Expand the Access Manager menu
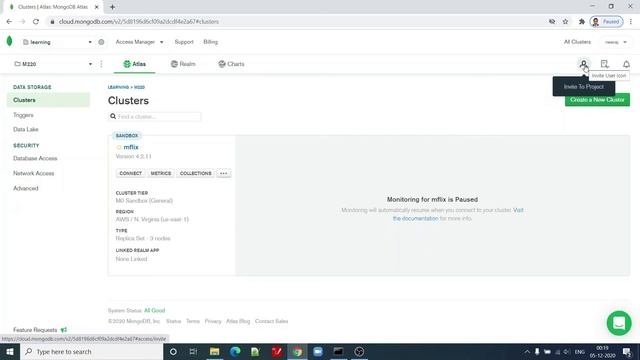This screenshot has height=360, width=640. [139, 42]
